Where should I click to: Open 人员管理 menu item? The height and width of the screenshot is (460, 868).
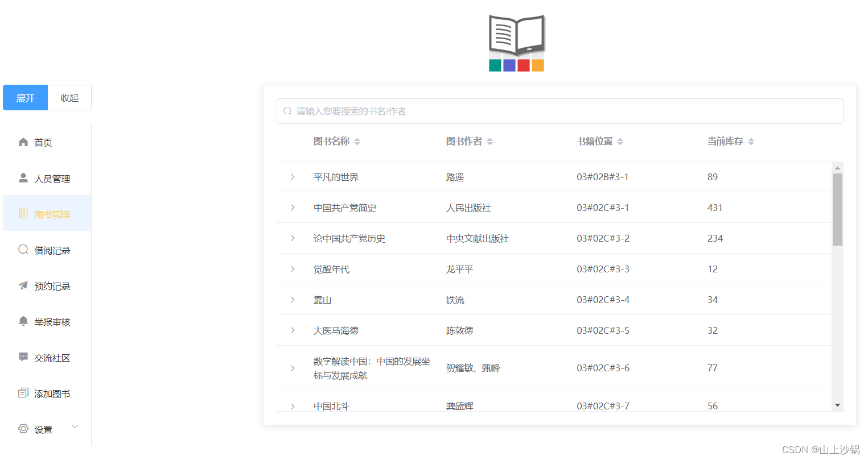click(47, 178)
